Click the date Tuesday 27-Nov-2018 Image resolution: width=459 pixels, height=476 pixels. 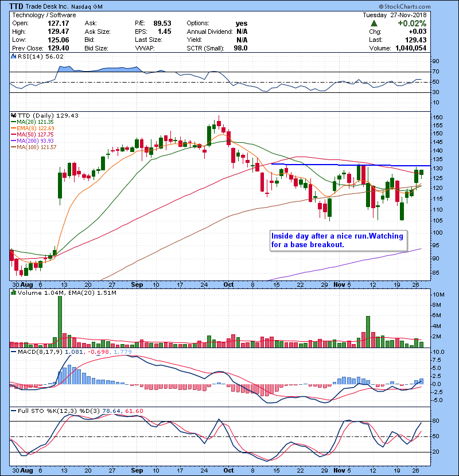tap(395, 15)
